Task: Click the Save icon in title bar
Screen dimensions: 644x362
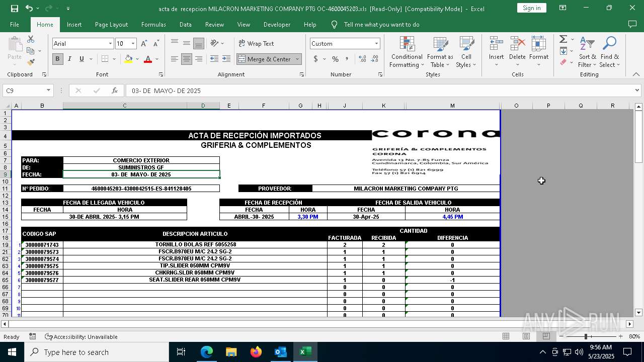Action: (x=14, y=8)
